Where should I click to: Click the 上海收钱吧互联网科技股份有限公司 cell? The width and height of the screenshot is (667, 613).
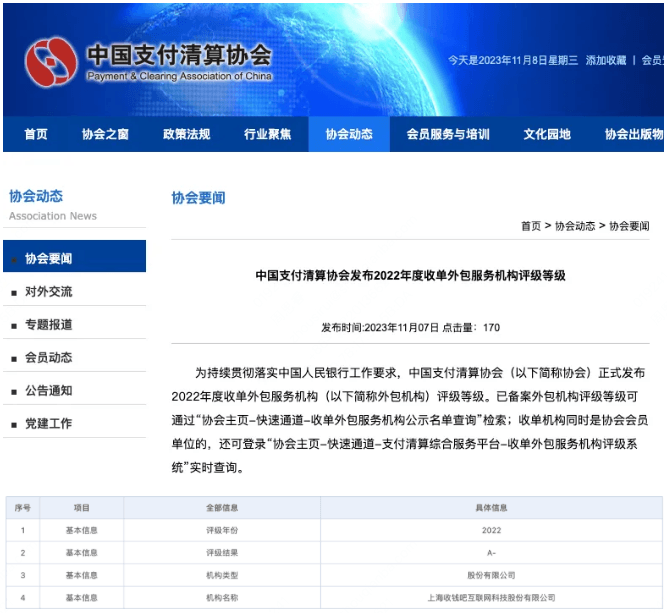click(x=491, y=598)
